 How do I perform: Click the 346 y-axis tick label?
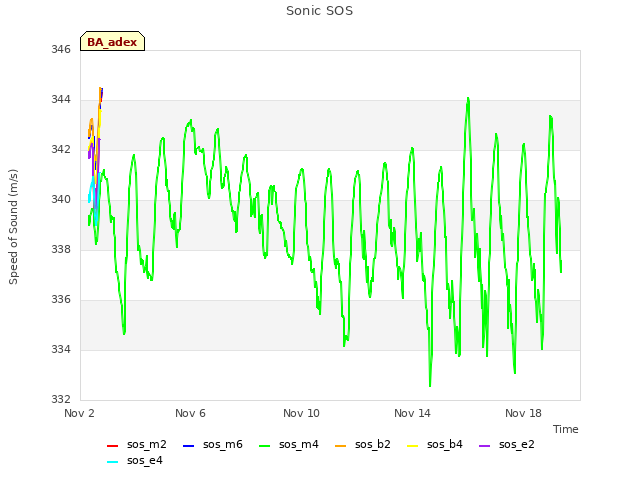(x=61, y=50)
